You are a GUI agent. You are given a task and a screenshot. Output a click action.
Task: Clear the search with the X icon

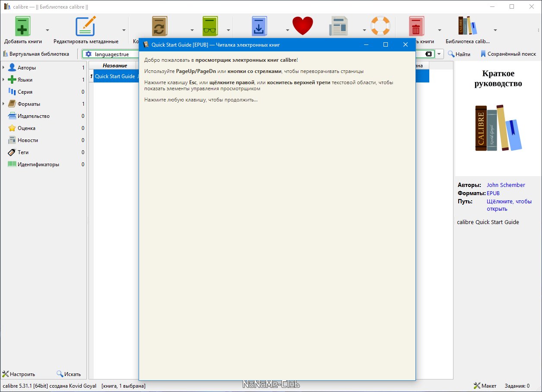(428, 54)
